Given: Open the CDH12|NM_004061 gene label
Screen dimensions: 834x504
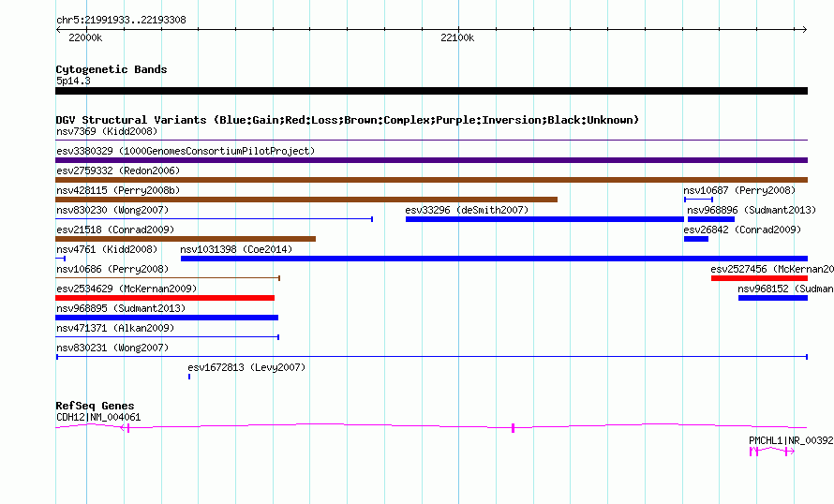Looking at the screenshot, I should pyautogui.click(x=98, y=417).
